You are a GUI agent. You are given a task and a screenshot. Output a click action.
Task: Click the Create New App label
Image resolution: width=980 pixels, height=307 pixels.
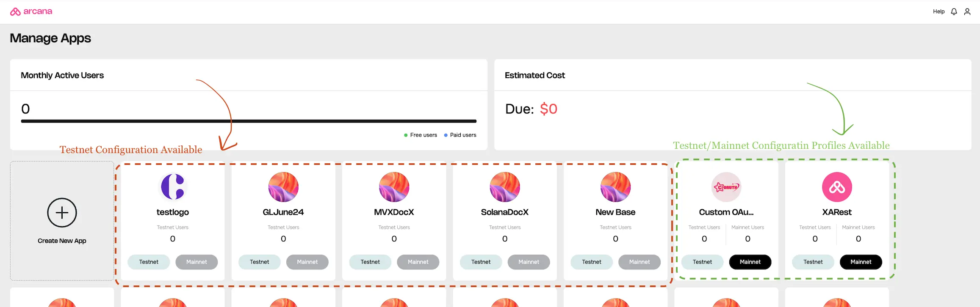[x=62, y=241]
